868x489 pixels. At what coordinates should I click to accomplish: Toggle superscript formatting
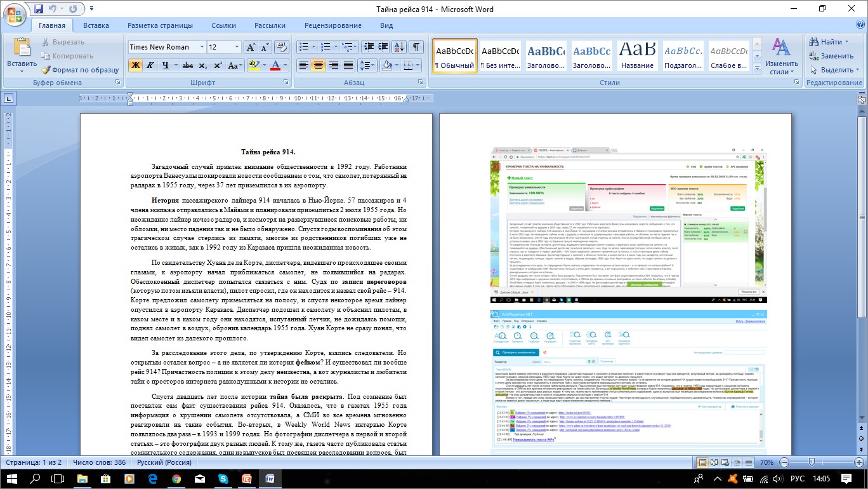pyautogui.click(x=218, y=65)
